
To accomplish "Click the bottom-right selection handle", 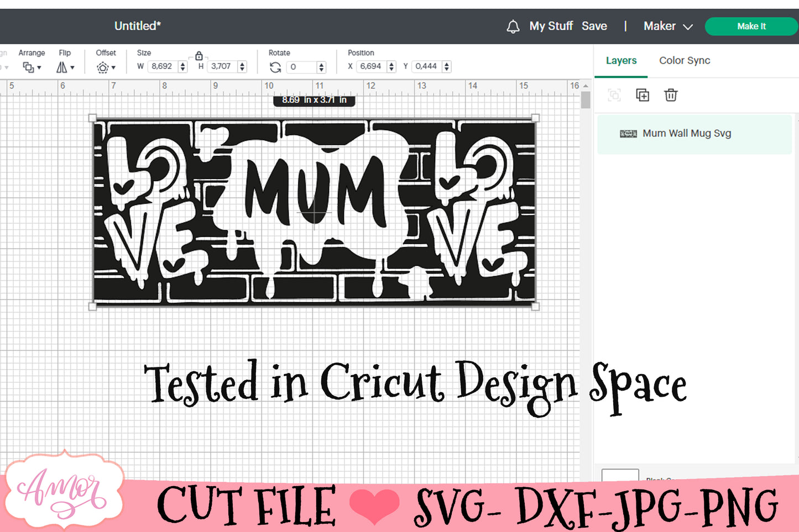I will (535, 306).
